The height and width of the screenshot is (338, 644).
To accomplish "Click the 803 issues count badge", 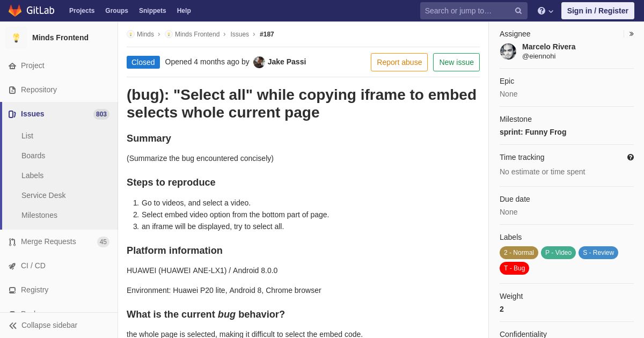I will (101, 114).
